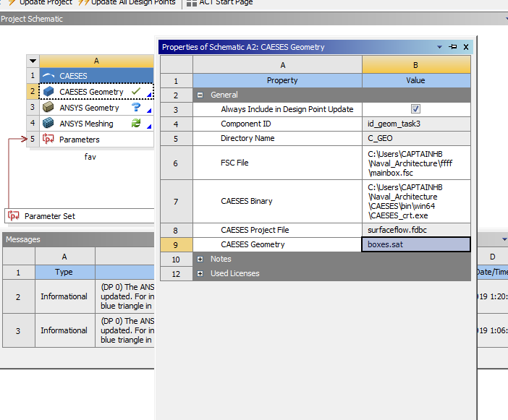Viewport: 508px width, 420px height.
Task: Click the blue triangle on ANSYS Meshing cell
Action: 149,127
